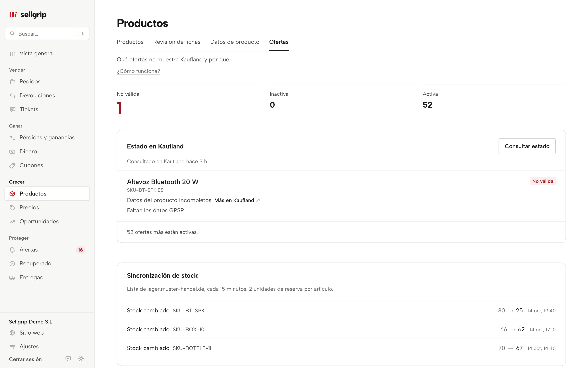Open the ¿Cómo funciona? link
This screenshot has width=588, height=368.
[x=138, y=71]
